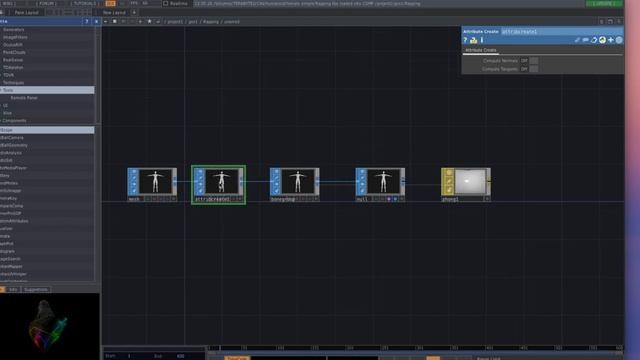
Task: Add a new layout tab with plus
Action: [x=134, y=13]
